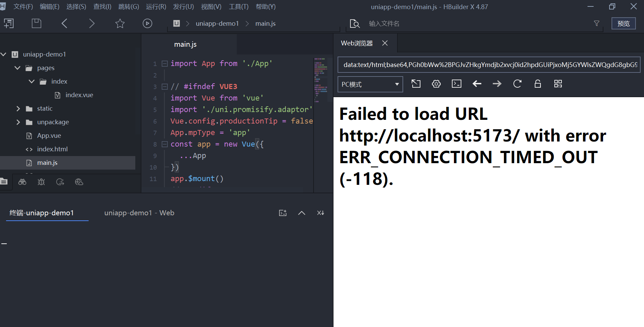Viewport: 644px width, 327px height.
Task: Click the bookmark star icon
Action: tap(120, 23)
